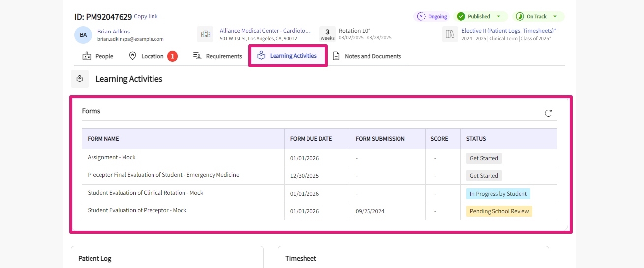Expand the Published status dropdown
Screen dimensions: 644x268
click(x=498, y=17)
